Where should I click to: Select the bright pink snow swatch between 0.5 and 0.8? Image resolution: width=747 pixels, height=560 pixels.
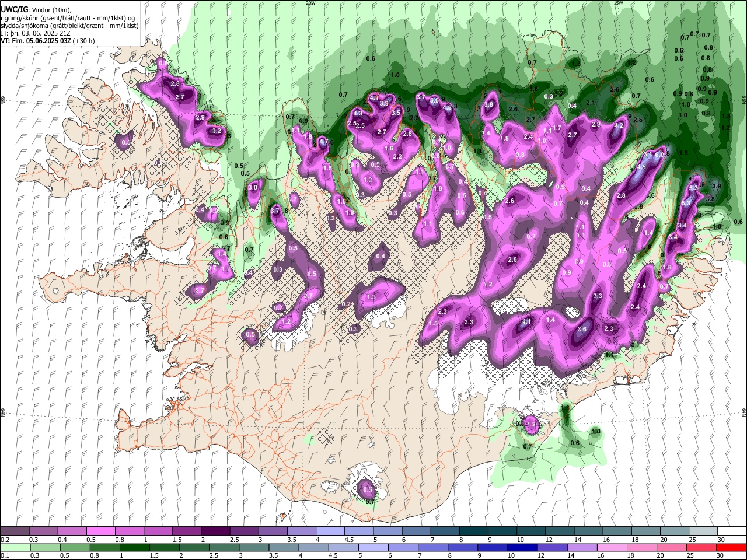pyautogui.click(x=101, y=531)
